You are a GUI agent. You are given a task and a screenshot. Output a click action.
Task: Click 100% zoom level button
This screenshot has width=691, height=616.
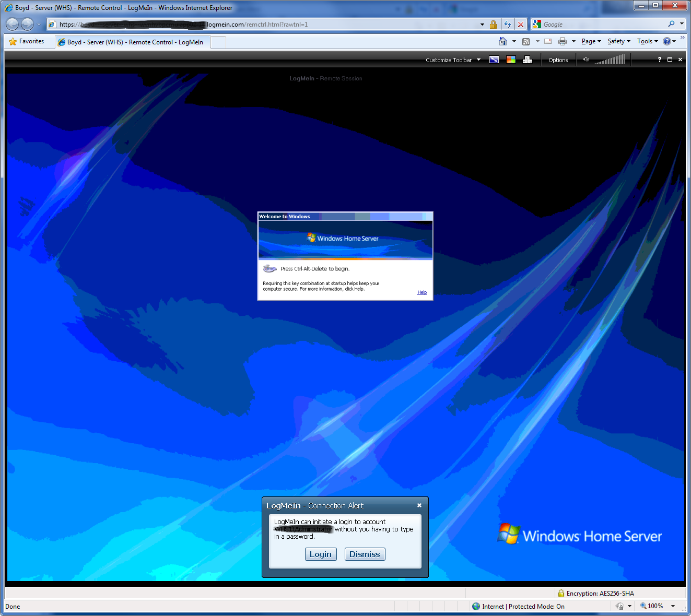click(x=651, y=606)
